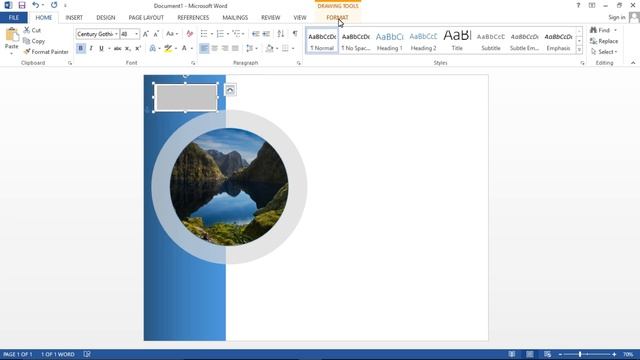Select the gray rectangle shape
The width and height of the screenshot is (640, 360).
(x=186, y=98)
